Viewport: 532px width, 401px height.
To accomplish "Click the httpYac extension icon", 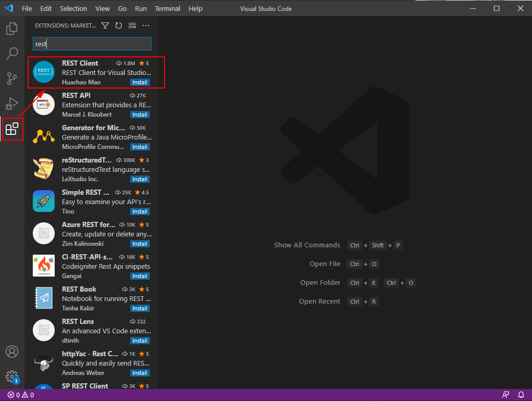I will [x=44, y=362].
